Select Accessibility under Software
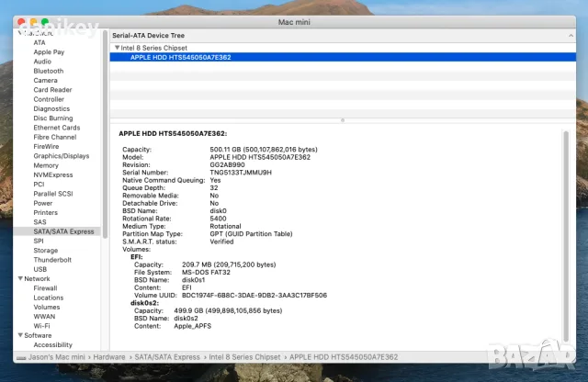This screenshot has height=382, width=588. pos(52,345)
